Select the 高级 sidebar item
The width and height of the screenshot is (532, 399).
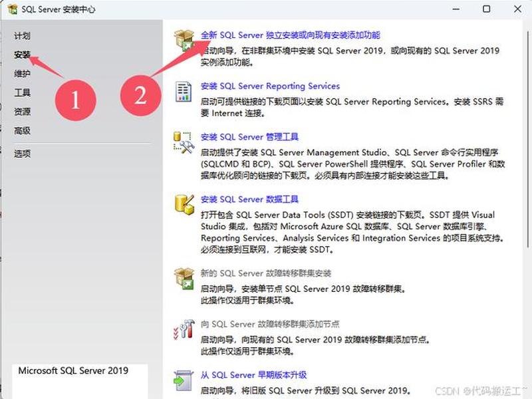click(x=22, y=130)
